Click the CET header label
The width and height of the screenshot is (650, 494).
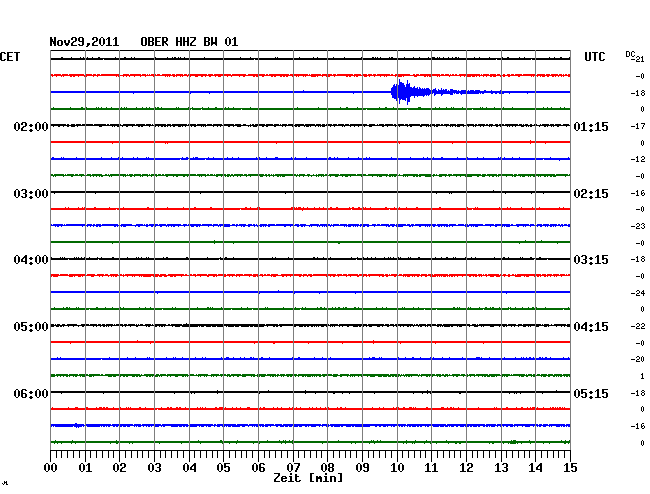tap(10, 57)
